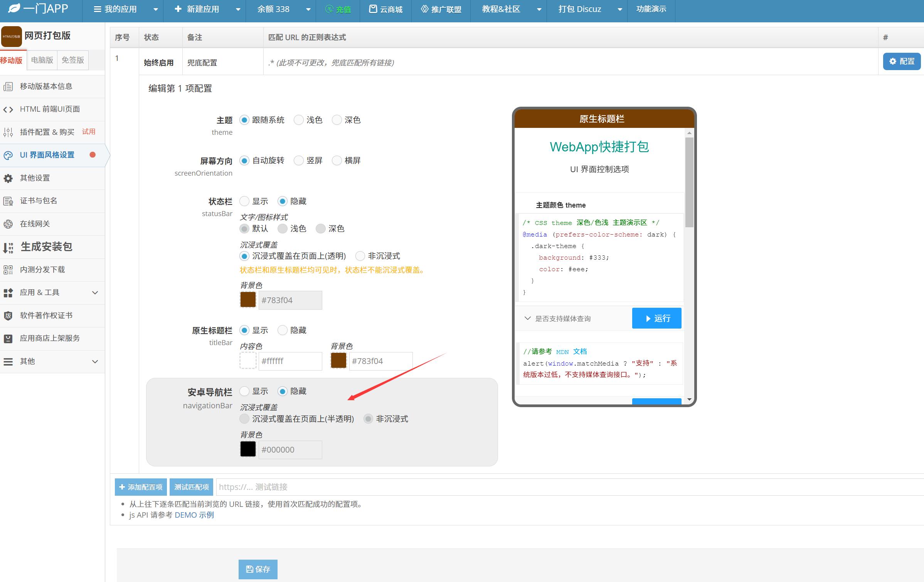Open the 教程&社区 dropdown arrow

(539, 9)
